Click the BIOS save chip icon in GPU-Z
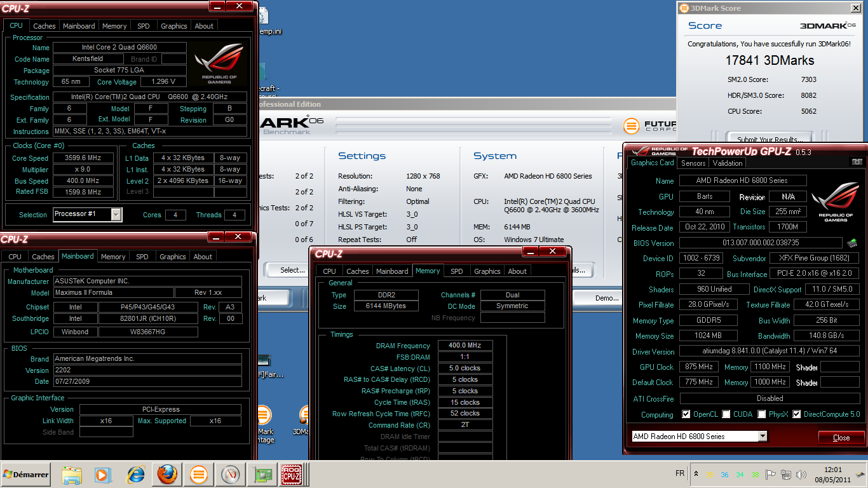The width and height of the screenshot is (868, 488). point(852,243)
